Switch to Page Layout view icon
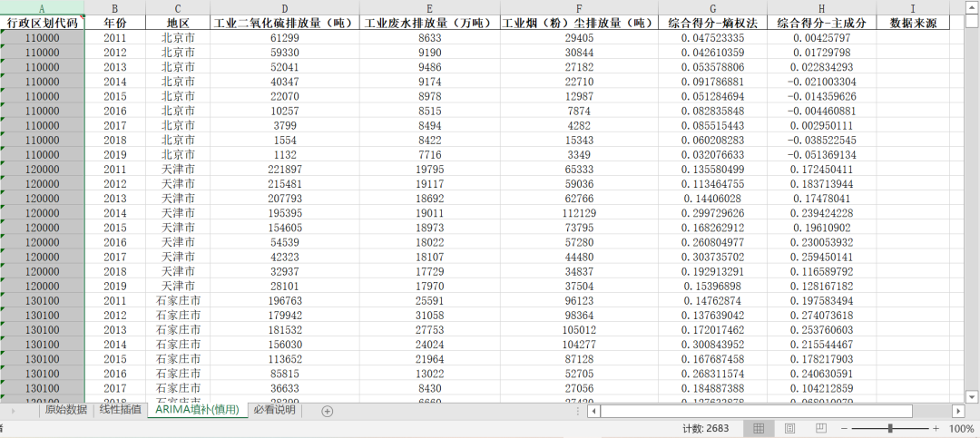Image resolution: width=980 pixels, height=438 pixels. [790, 429]
